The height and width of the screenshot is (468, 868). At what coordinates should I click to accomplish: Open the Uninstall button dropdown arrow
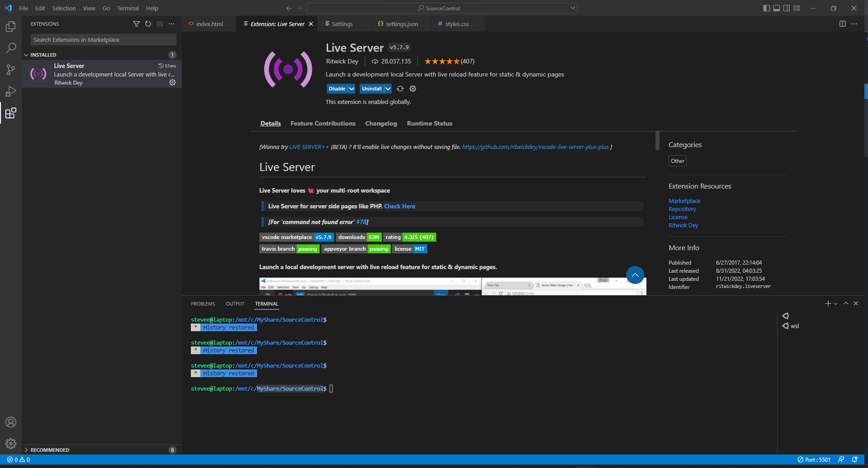pyautogui.click(x=388, y=89)
